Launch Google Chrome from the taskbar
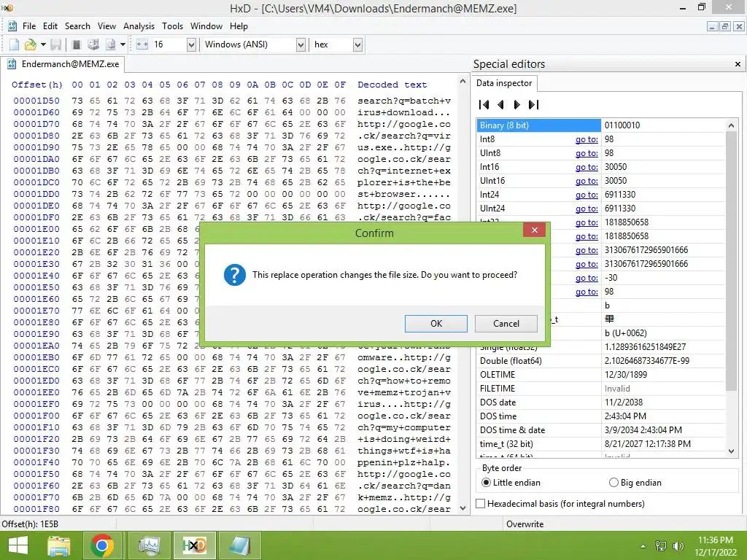The image size is (747, 560). point(102,545)
